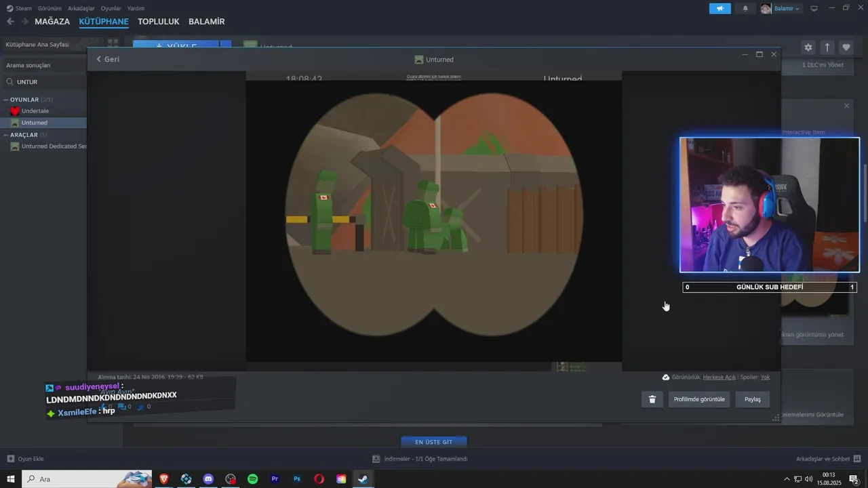This screenshot has height=488, width=868.
Task: Open the MAĞAZA tab
Action: click(x=52, y=22)
